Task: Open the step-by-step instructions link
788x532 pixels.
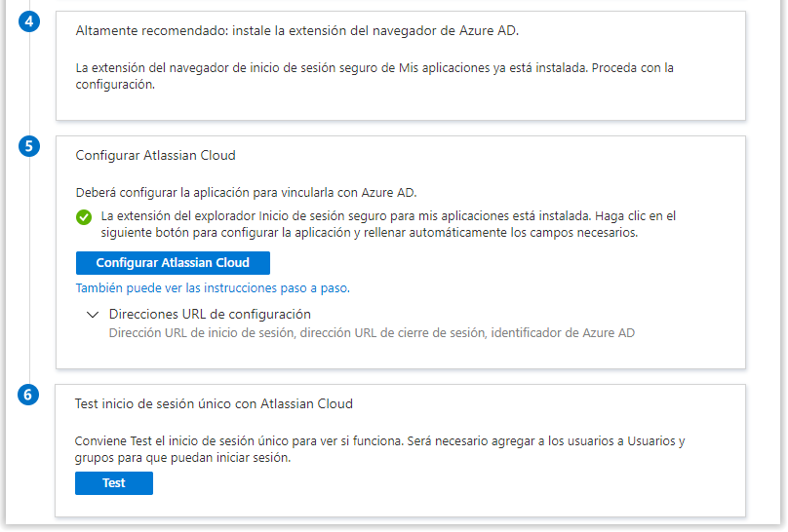Action: tap(213, 288)
